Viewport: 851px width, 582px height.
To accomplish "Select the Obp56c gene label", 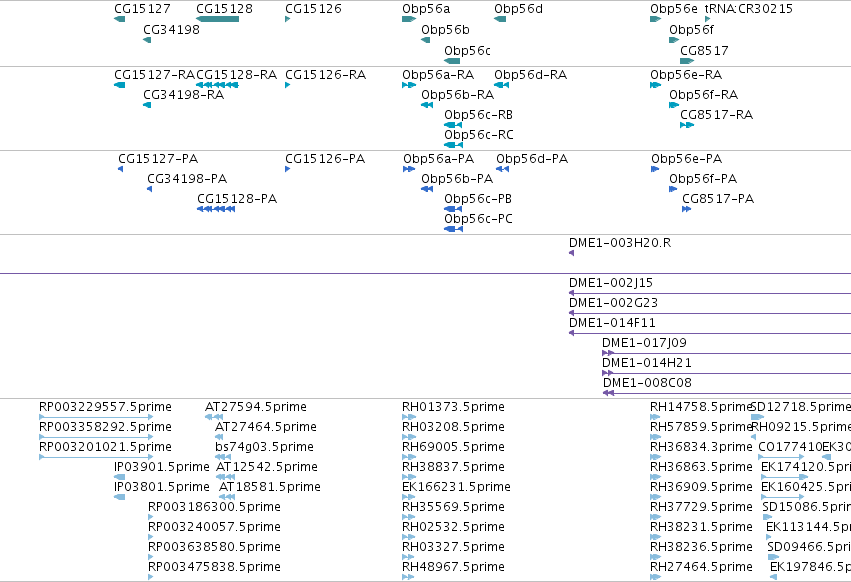I will point(467,50).
